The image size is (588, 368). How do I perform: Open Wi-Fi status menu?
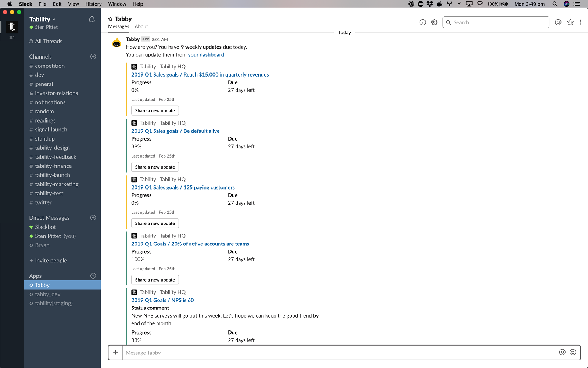[480, 4]
